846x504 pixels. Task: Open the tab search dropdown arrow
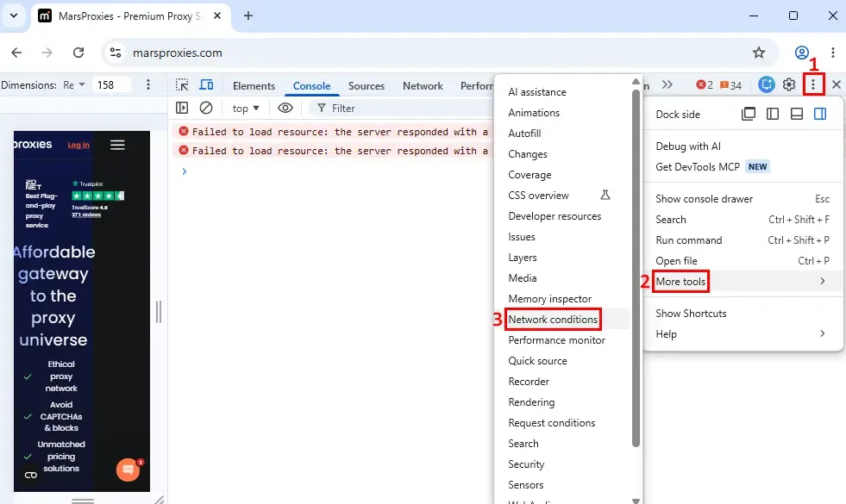tap(14, 16)
